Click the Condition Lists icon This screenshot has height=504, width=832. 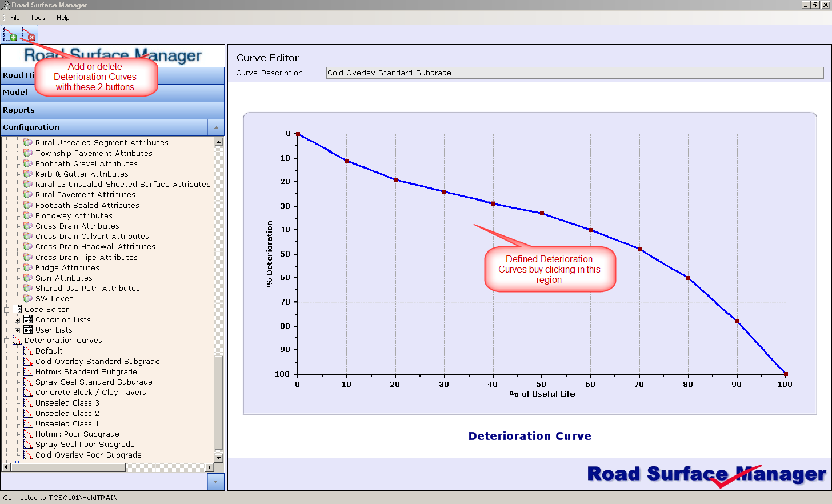pos(28,319)
